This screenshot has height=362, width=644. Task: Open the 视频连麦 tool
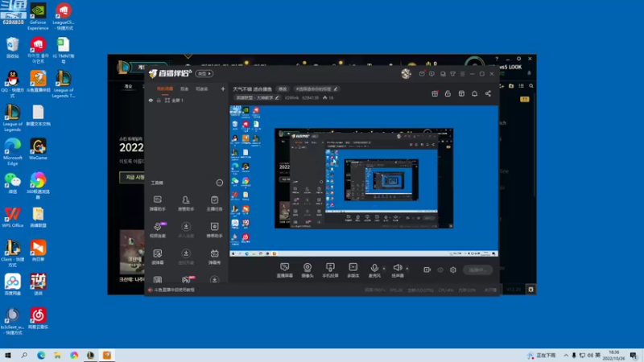158,230
